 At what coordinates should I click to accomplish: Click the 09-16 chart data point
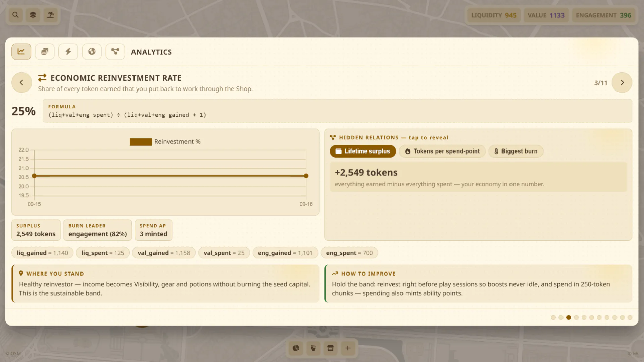pyautogui.click(x=306, y=176)
